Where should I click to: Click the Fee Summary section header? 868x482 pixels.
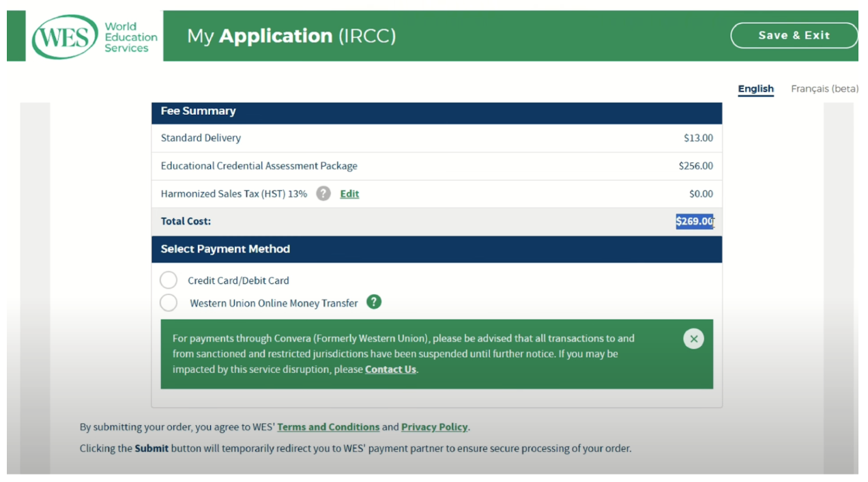pos(198,111)
